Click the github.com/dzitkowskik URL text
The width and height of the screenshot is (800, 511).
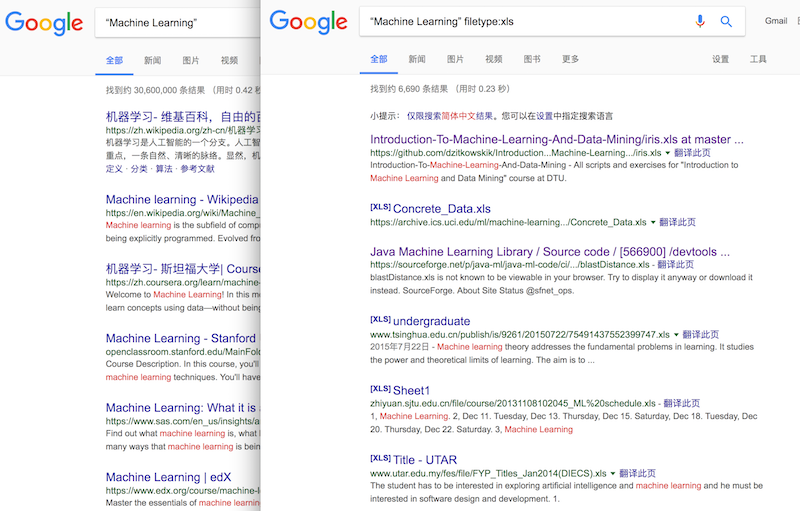[516, 153]
